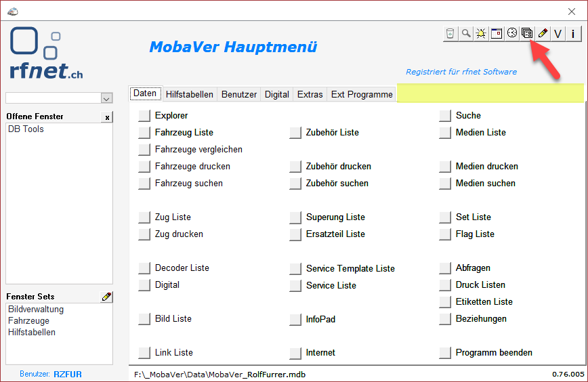Click the stacked windows toolbar icon

(527, 34)
